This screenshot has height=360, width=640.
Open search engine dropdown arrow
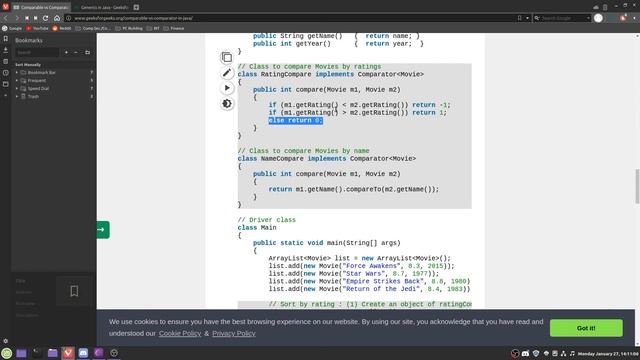[x=588, y=18]
